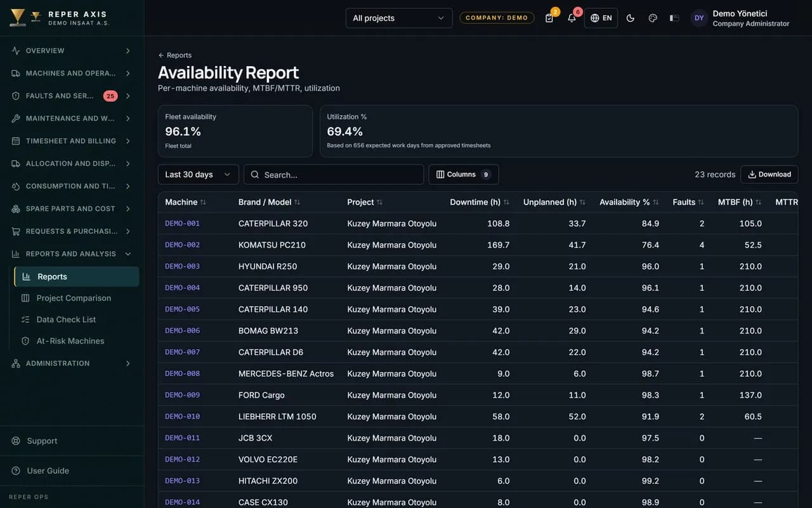Screen dimensions: 812x508
Task: Click the At-Risk Machines shield icon
Action: (x=25, y=341)
